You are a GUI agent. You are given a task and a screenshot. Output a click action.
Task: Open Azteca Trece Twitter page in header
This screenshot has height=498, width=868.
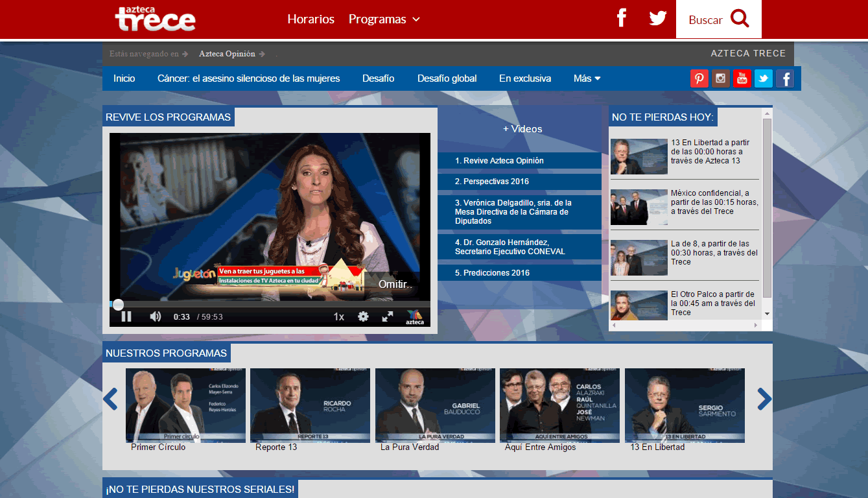click(x=658, y=18)
